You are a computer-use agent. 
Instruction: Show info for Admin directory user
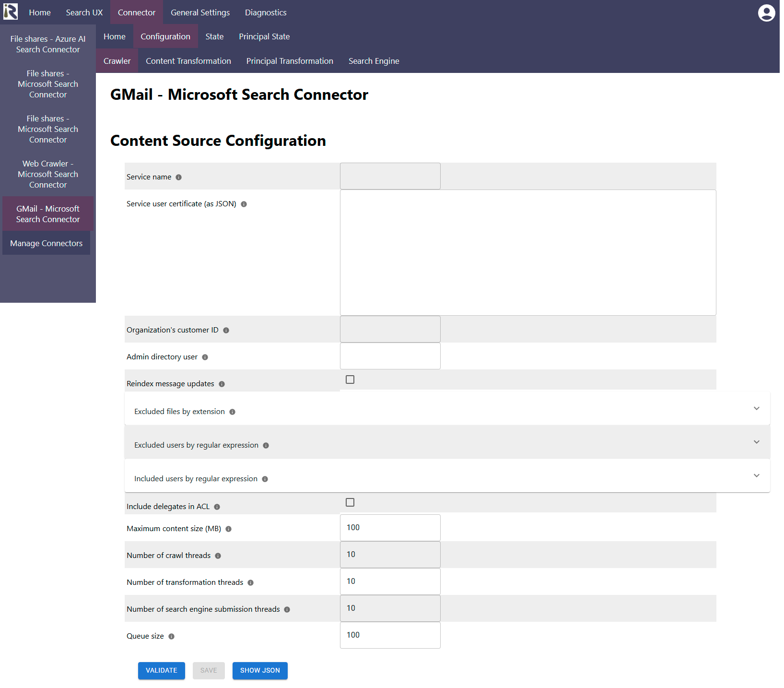click(205, 357)
